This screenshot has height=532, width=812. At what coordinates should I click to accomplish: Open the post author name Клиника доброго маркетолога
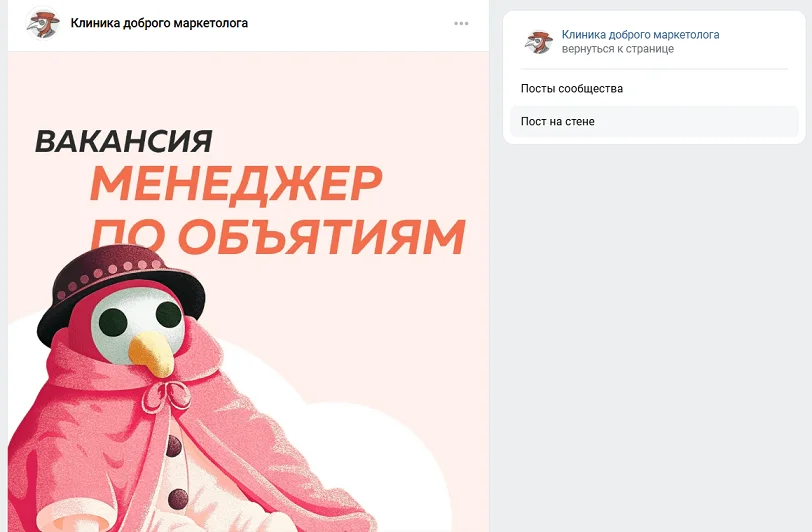pos(159,23)
